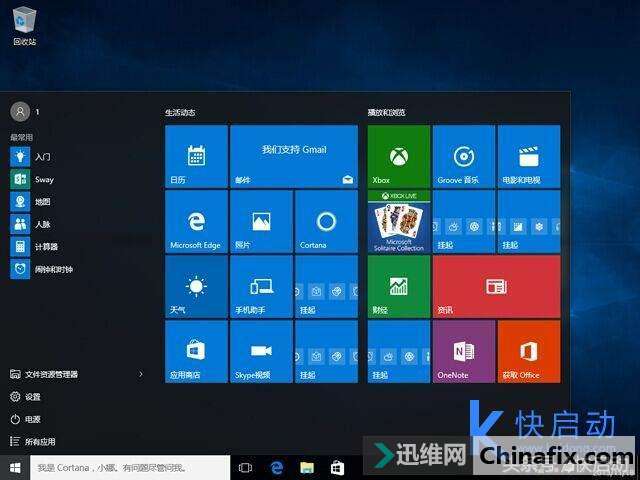Open the 电影和电视 Movies tile
The height and width of the screenshot is (480, 640).
(529, 156)
